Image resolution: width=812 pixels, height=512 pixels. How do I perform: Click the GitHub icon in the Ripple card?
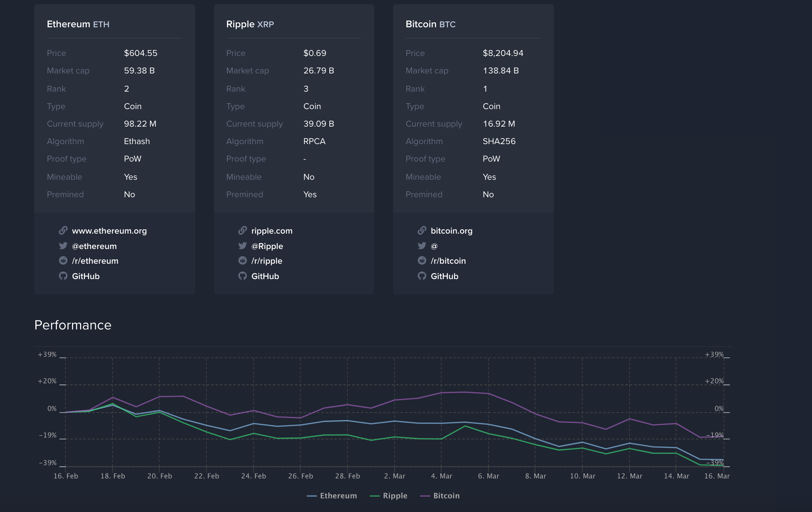(x=243, y=276)
